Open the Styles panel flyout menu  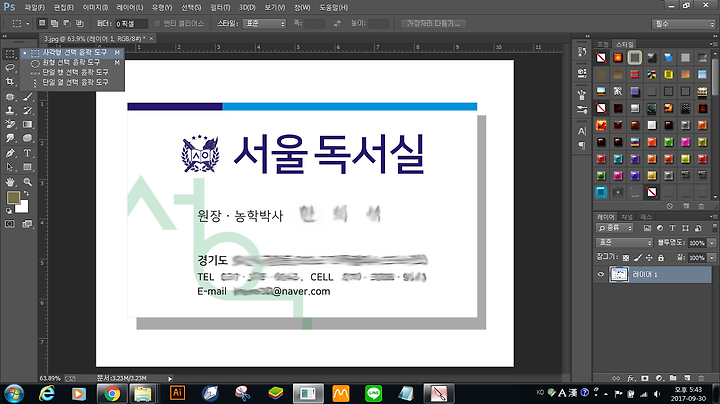point(714,44)
